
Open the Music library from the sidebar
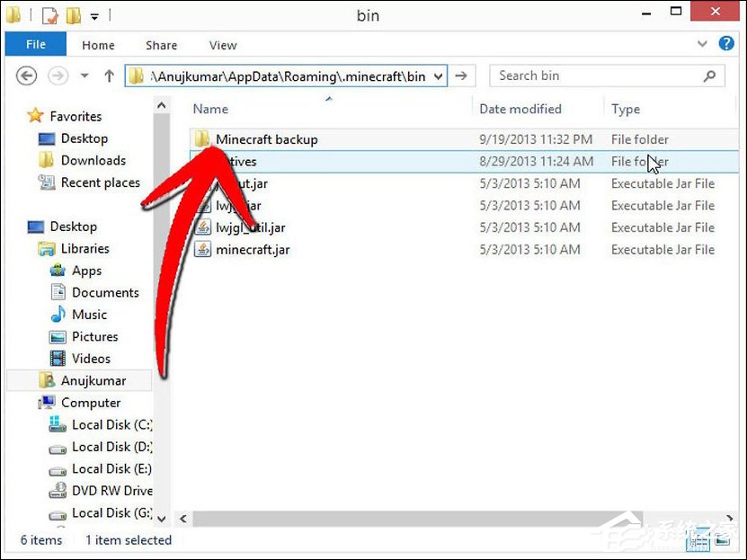click(x=90, y=315)
